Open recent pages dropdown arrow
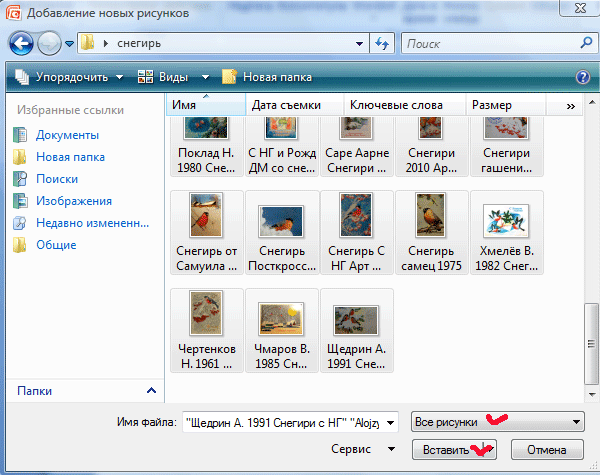The height and width of the screenshot is (475, 600). pos(69,44)
